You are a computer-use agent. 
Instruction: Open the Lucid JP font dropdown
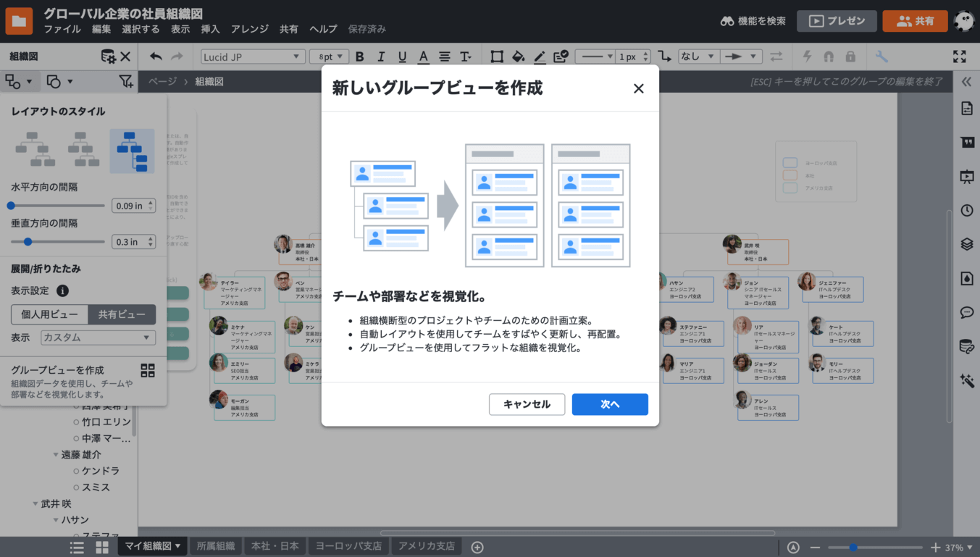click(x=251, y=56)
